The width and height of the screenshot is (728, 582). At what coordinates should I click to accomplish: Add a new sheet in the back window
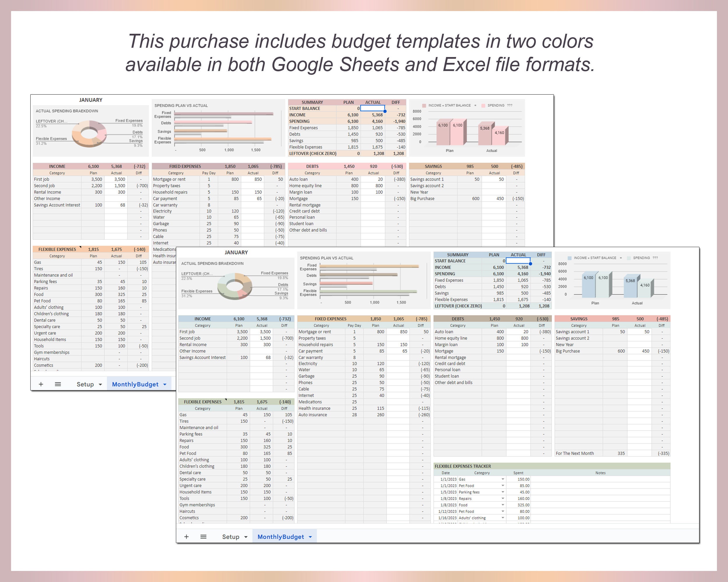coord(41,384)
